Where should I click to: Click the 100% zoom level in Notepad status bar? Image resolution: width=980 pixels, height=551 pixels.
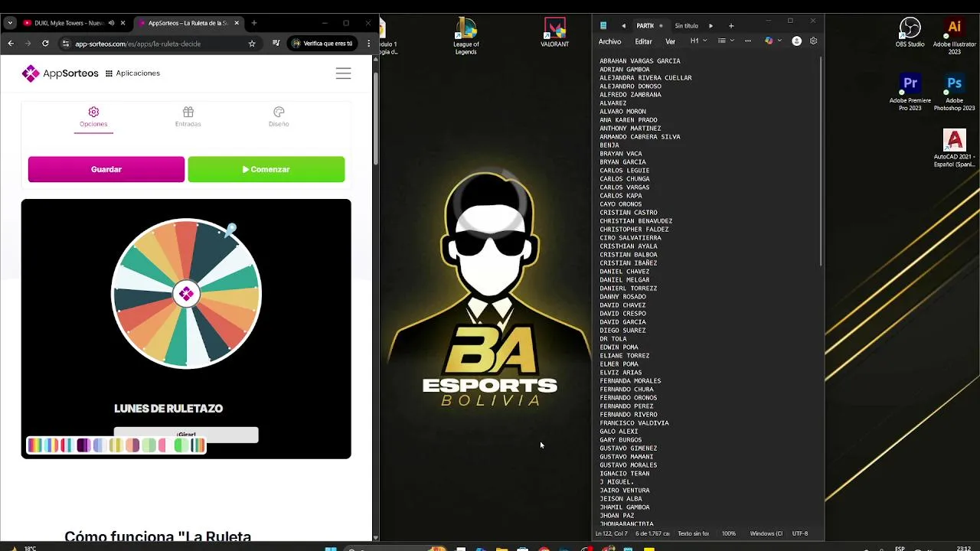[x=729, y=533]
